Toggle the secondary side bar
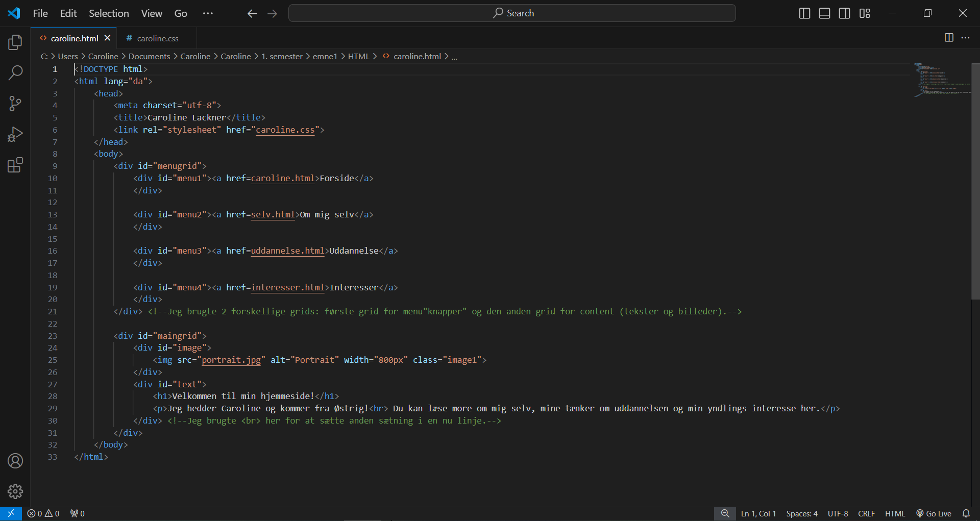980x521 pixels. [844, 13]
